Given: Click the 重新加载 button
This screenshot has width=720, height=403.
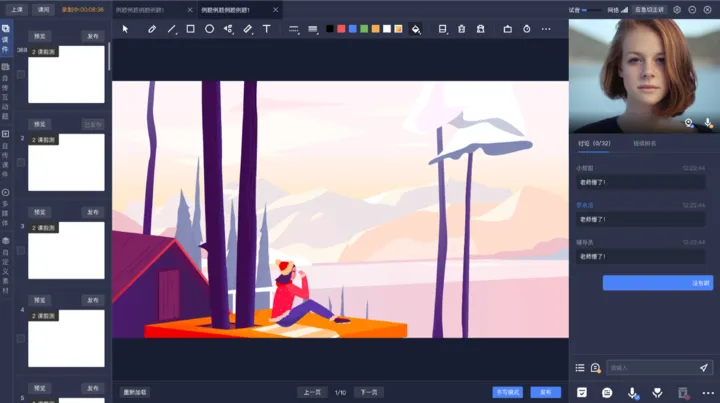Looking at the screenshot, I should coord(135,392).
